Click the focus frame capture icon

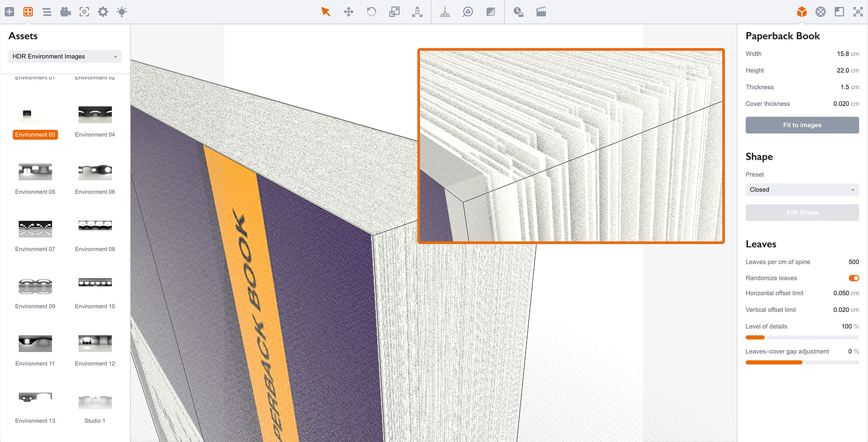(x=84, y=11)
